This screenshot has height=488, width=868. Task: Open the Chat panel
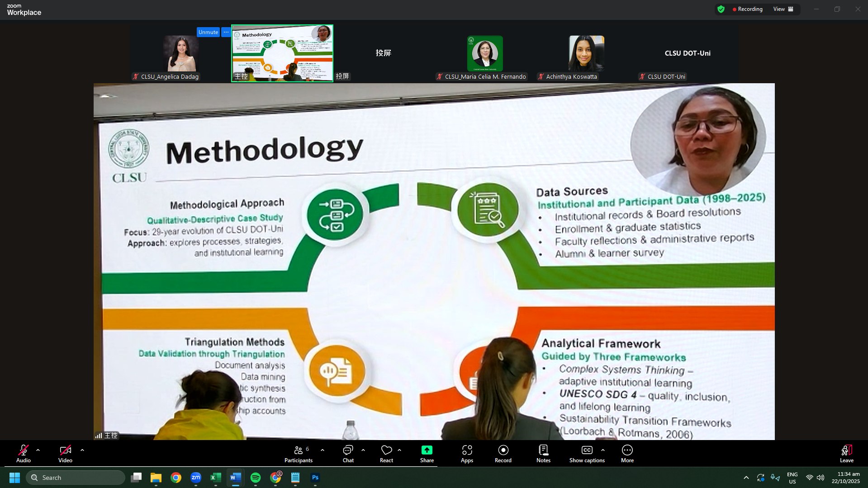[348, 454]
